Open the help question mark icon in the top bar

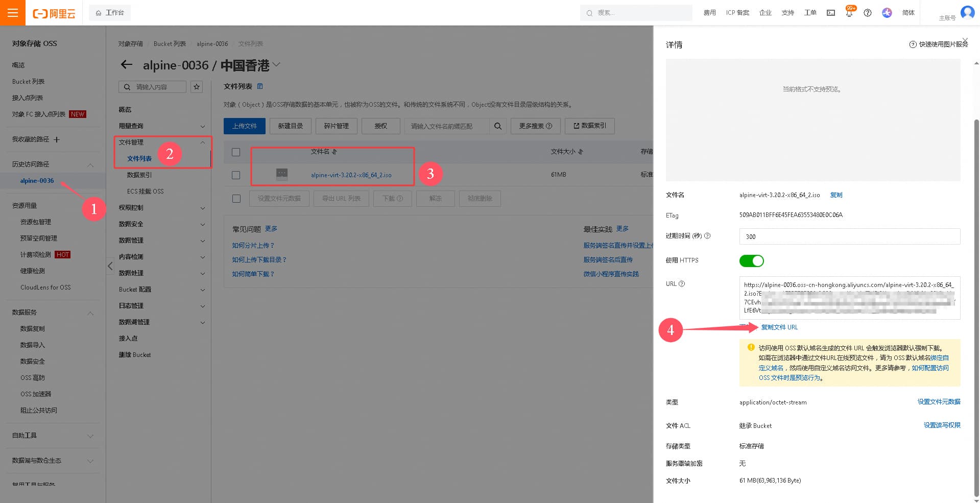[x=868, y=13]
